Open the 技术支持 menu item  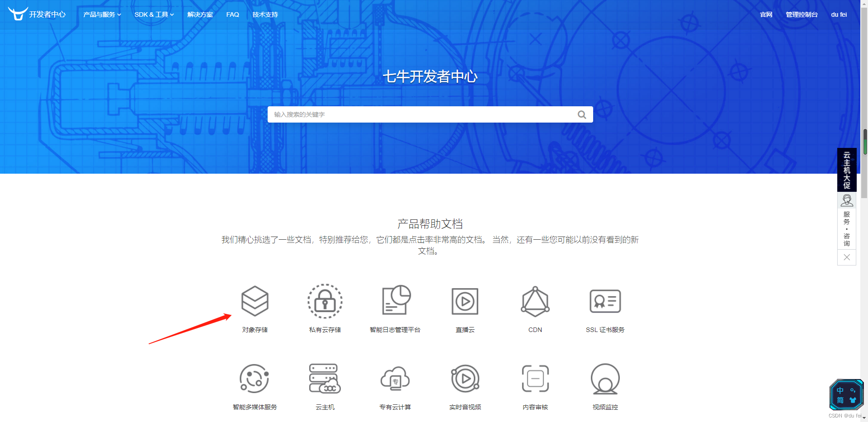(x=265, y=14)
